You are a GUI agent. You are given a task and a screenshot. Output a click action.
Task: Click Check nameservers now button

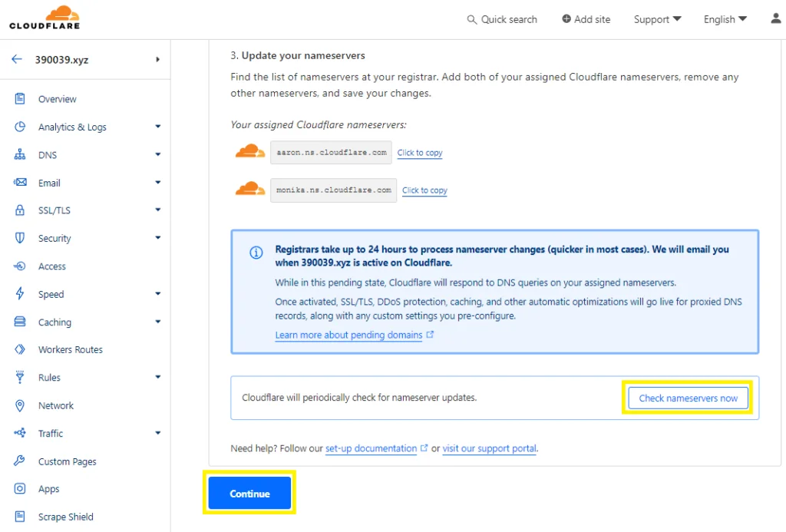click(688, 398)
